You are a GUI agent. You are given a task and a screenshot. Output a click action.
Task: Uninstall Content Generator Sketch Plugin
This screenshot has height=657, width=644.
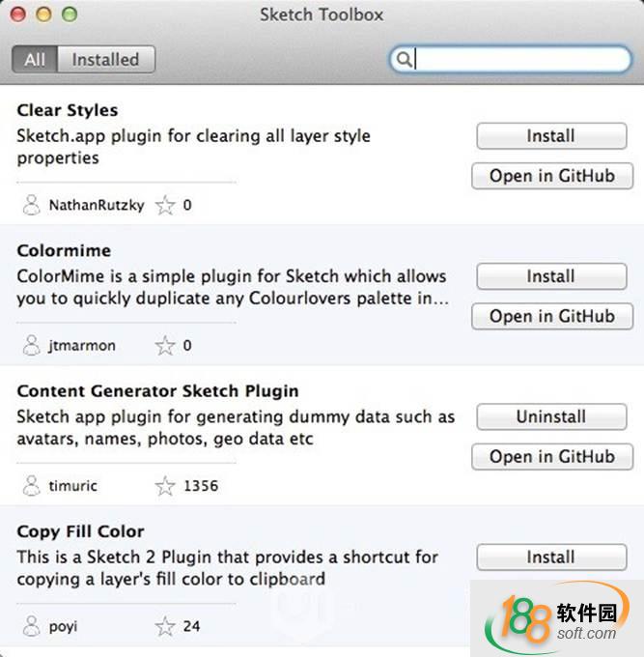pyautogui.click(x=550, y=416)
